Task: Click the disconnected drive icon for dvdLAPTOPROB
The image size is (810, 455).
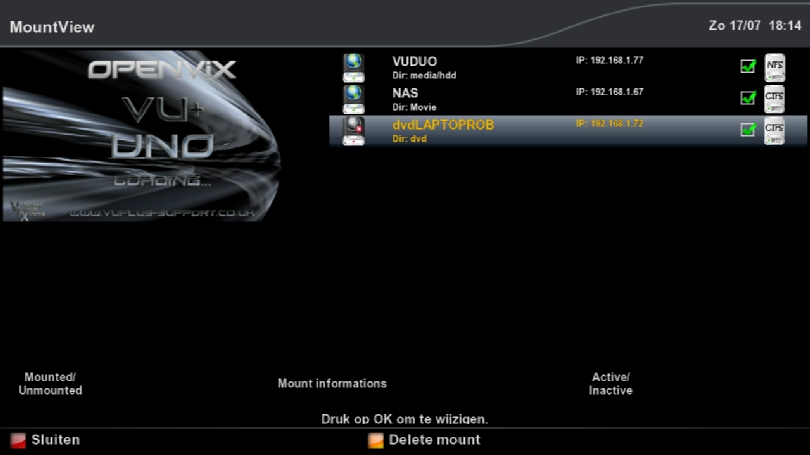Action: (353, 131)
